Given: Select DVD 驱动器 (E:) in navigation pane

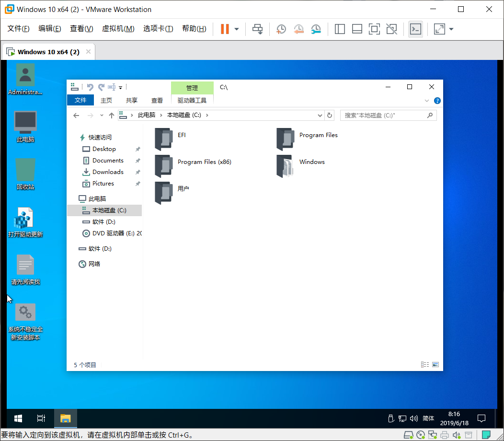Looking at the screenshot, I should (x=112, y=233).
